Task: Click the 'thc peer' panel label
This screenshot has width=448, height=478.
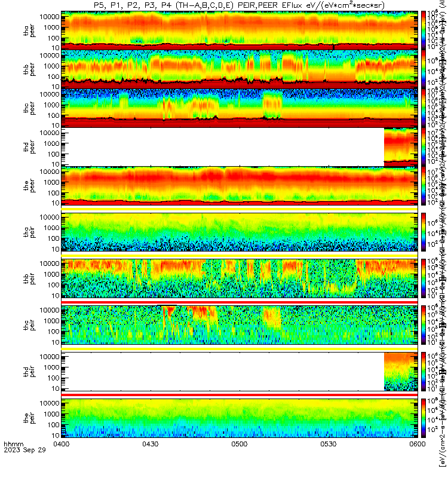Action: click(29, 108)
